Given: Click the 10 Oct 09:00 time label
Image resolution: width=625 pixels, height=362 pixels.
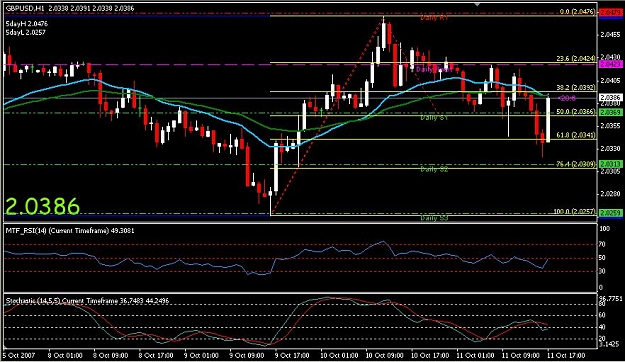Looking at the screenshot, I should pyautogui.click(x=384, y=355).
